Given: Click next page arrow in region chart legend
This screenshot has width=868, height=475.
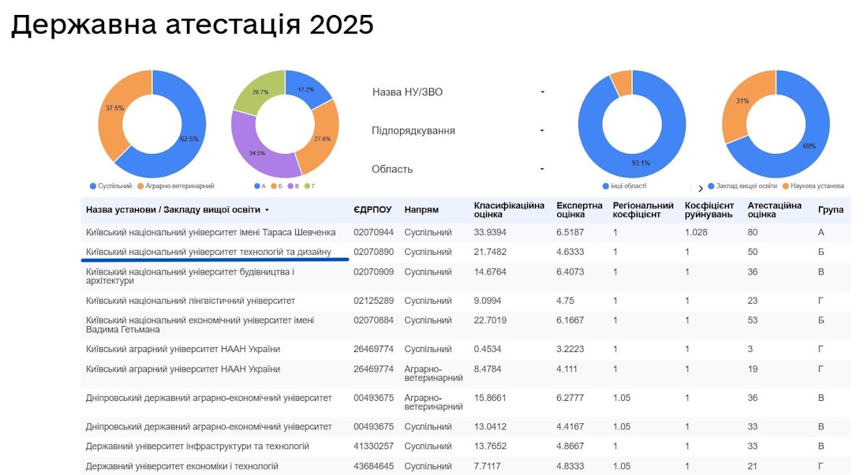Looking at the screenshot, I should pos(700,189).
